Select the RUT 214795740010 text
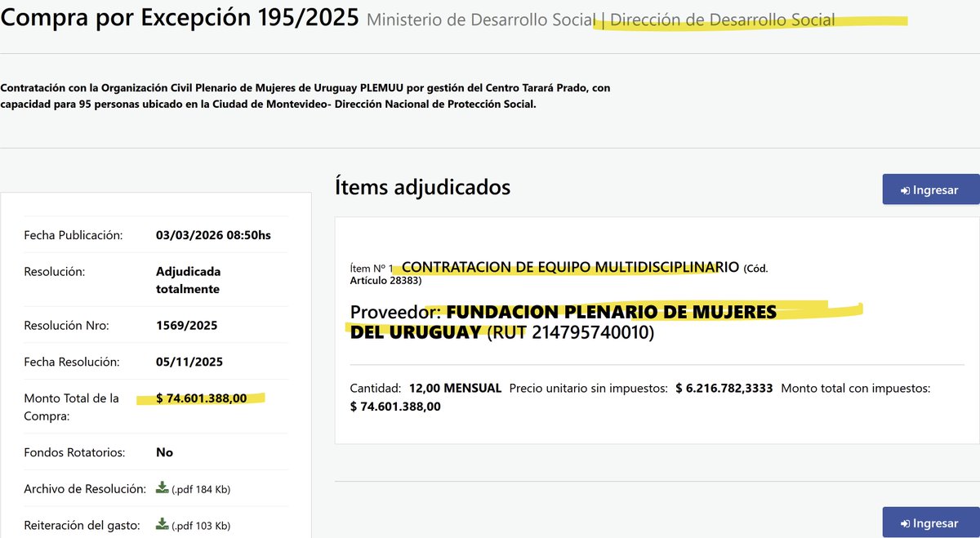The image size is (980, 538). click(571, 333)
